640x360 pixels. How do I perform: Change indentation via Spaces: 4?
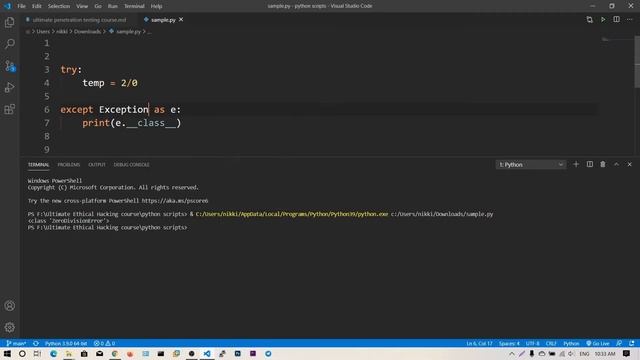(509, 343)
